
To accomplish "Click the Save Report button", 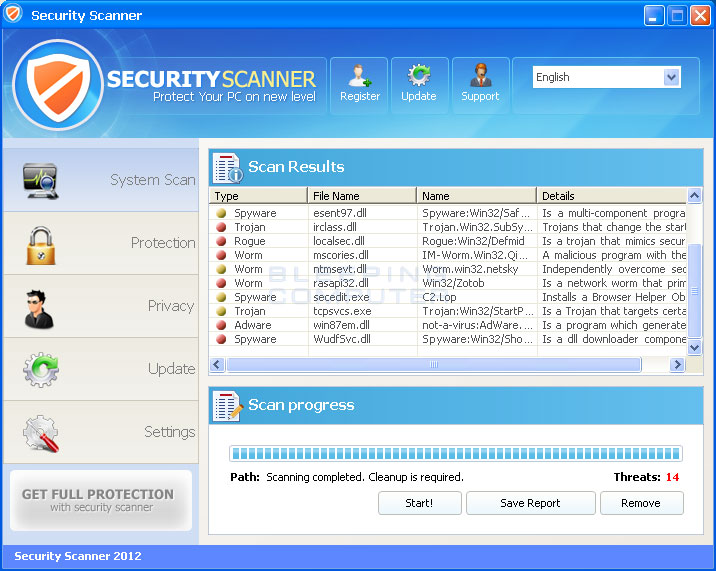I will [x=531, y=503].
